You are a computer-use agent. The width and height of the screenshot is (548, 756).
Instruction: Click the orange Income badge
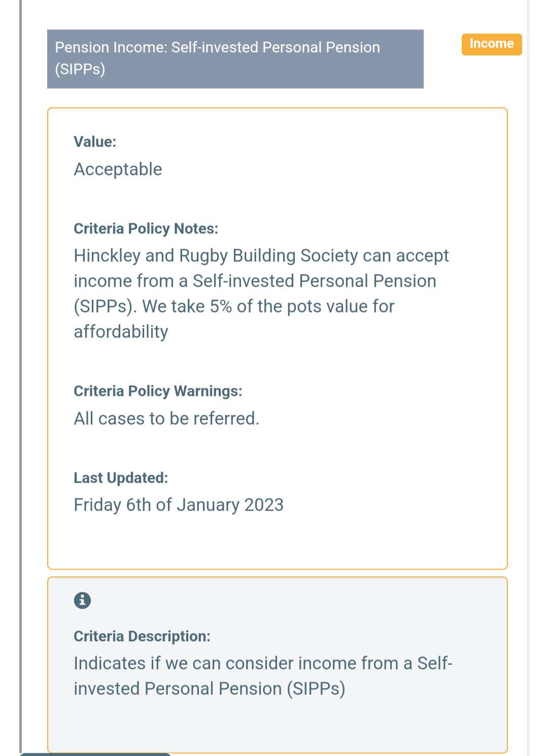coord(492,44)
